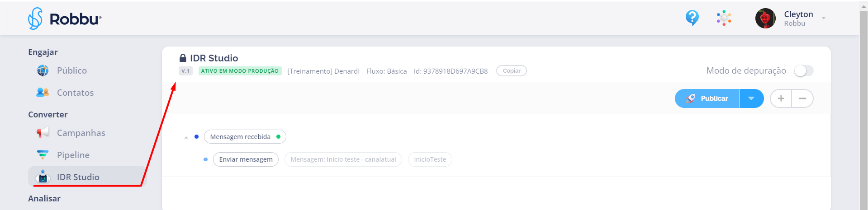Expand the Publicar dropdown arrow
This screenshot has width=868, height=210.
tap(751, 98)
